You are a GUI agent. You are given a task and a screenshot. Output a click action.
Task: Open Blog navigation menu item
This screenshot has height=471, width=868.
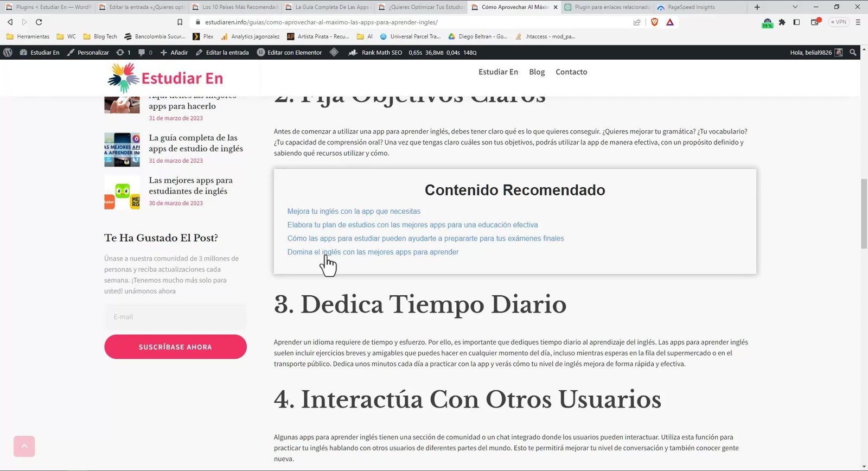click(537, 72)
